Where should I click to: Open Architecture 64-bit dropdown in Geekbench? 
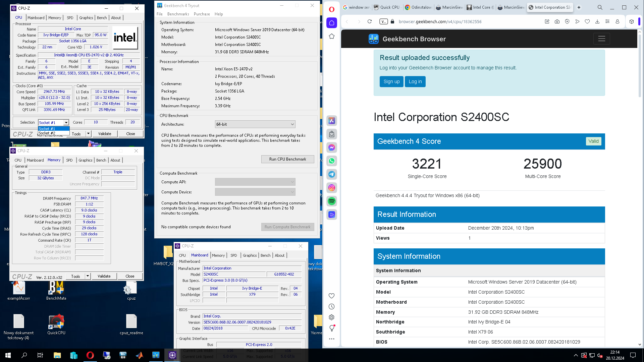tap(255, 124)
